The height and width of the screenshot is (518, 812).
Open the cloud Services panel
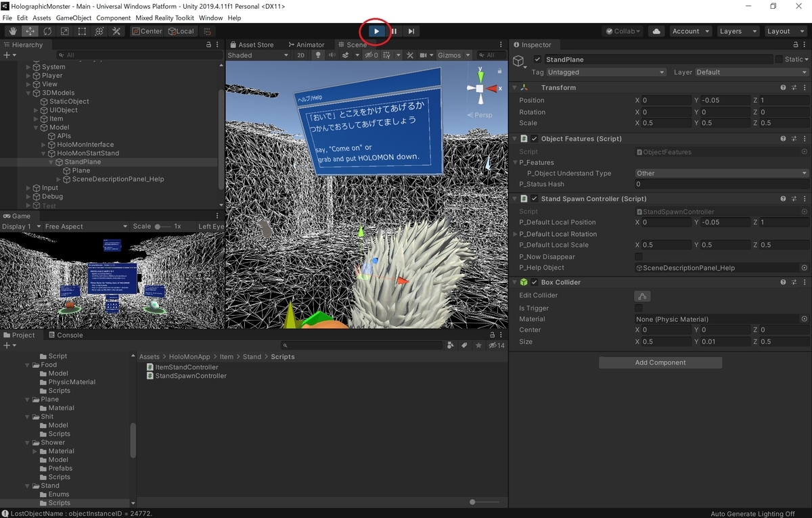[656, 31]
